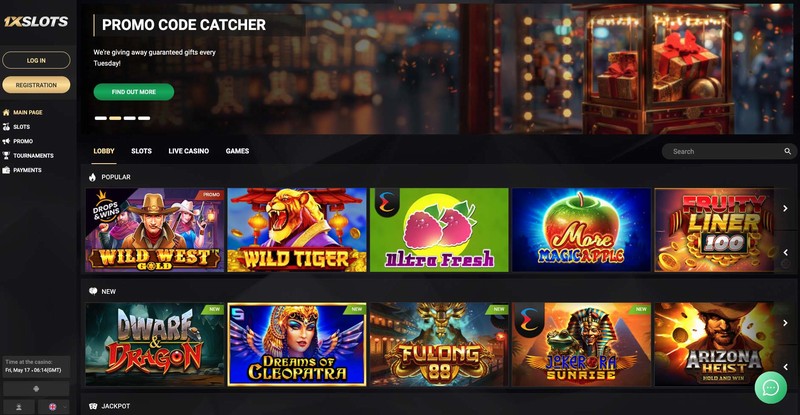800x415 pixels.
Task: Show previous New games with left arrow
Action: coord(785,367)
